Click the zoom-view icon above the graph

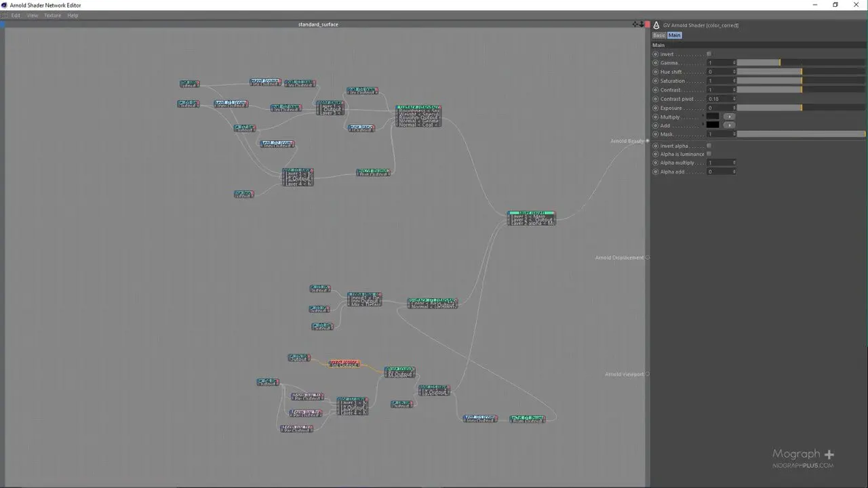click(642, 24)
